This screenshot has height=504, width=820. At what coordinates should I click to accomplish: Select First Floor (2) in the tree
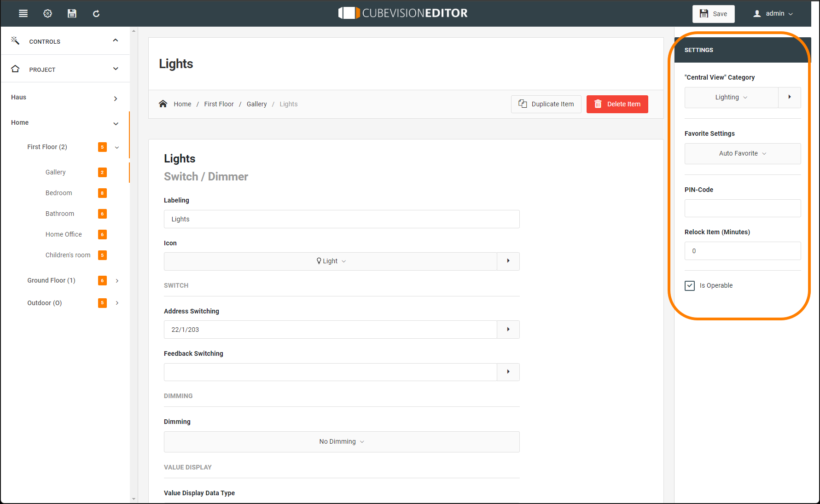pos(47,147)
